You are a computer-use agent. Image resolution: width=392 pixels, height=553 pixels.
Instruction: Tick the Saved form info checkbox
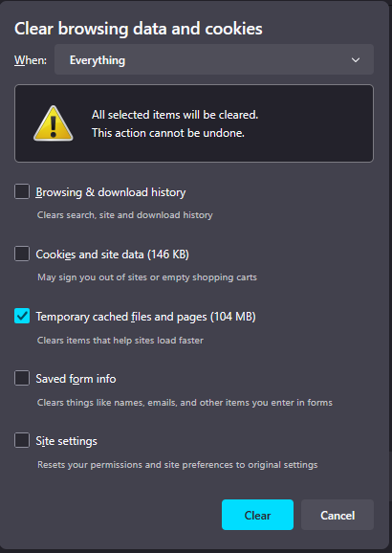point(22,378)
